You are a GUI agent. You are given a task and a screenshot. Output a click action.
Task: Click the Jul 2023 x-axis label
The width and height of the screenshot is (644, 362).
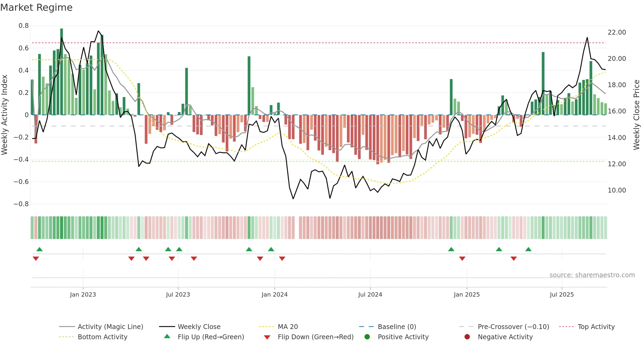[178, 294]
